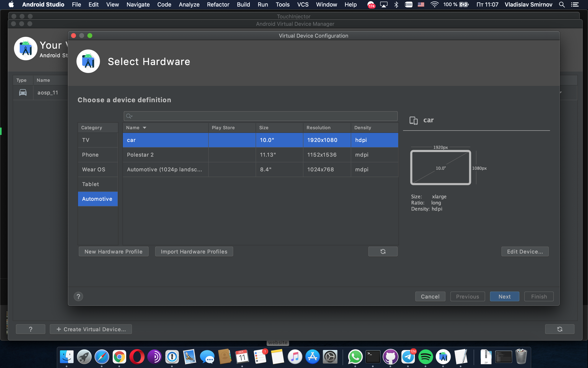Click the Size column header
Screen dimensions: 588x368
point(280,128)
